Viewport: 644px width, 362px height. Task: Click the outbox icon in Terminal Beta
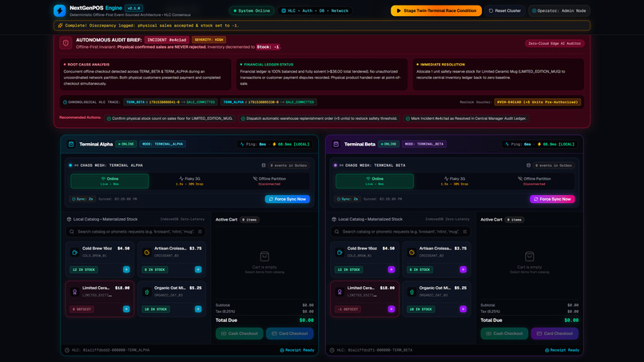pos(529,165)
